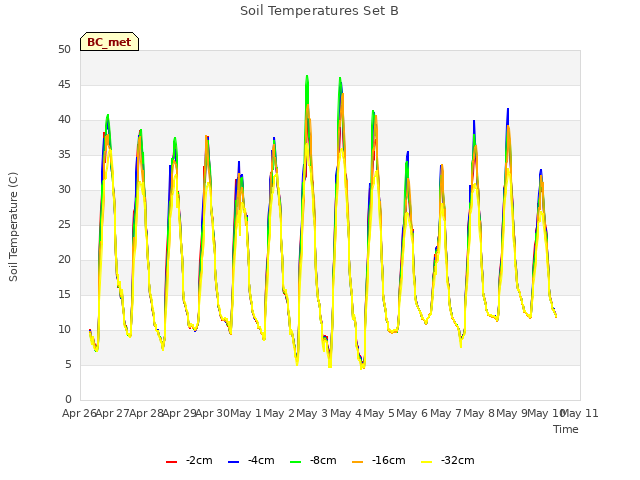This screenshot has width=640, height=480.
Task: Click the yellow -32cm legend swatch
Action: coord(426,462)
